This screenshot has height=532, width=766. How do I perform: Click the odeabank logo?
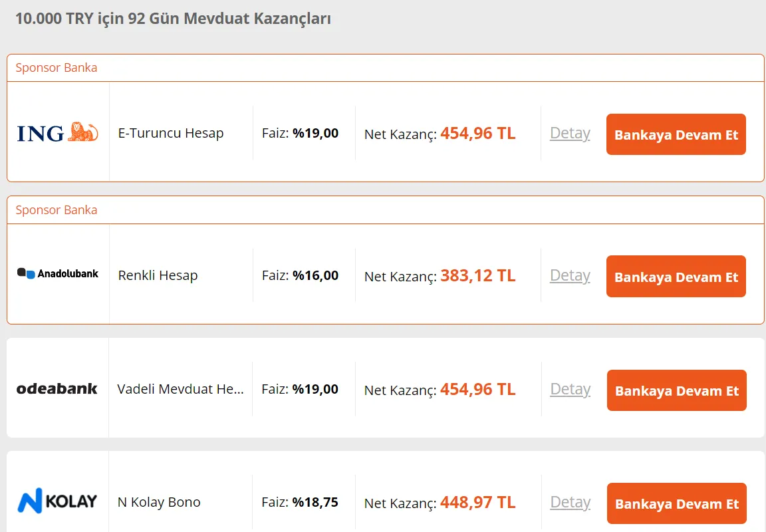coord(57,389)
